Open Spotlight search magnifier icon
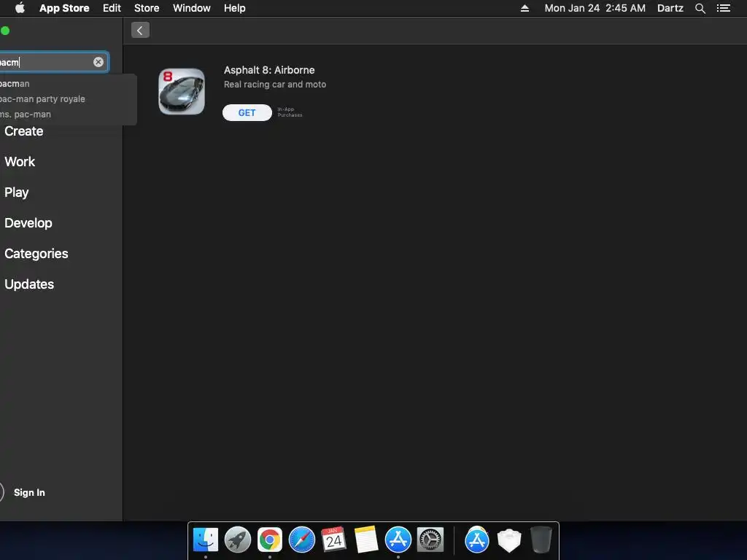 [700, 8]
